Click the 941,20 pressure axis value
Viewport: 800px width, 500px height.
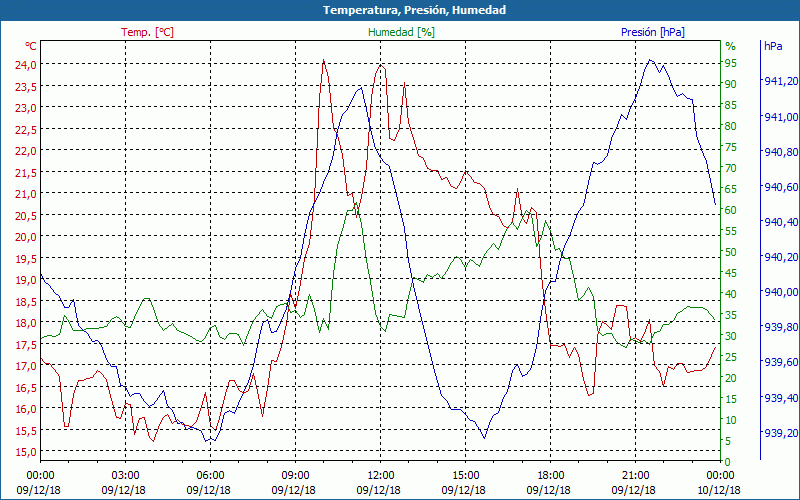click(x=782, y=81)
